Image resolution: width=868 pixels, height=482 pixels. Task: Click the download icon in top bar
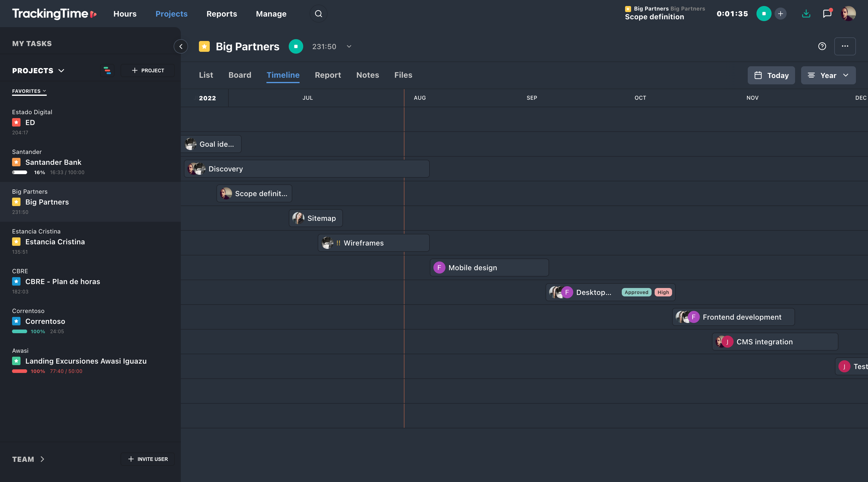pyautogui.click(x=806, y=14)
